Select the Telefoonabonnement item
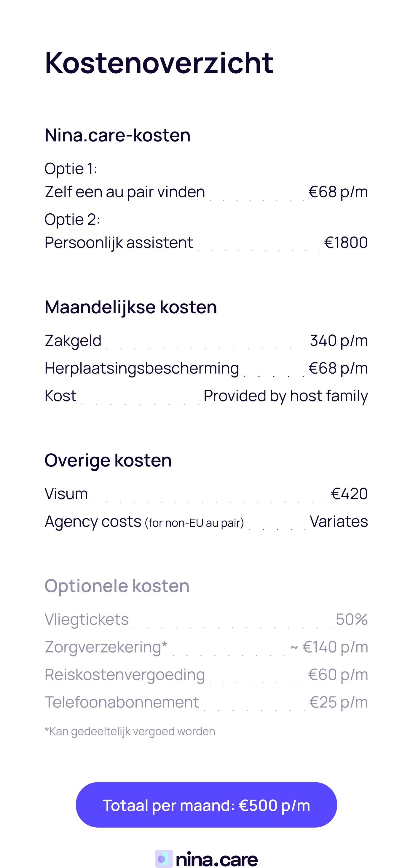The image size is (413, 868). (x=122, y=702)
